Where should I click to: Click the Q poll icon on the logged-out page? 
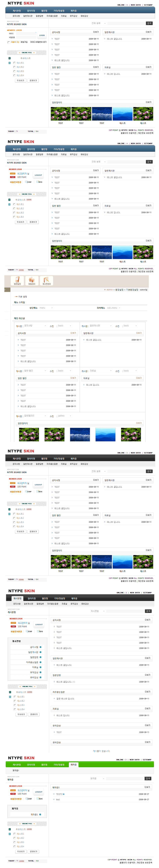coord(9,58)
